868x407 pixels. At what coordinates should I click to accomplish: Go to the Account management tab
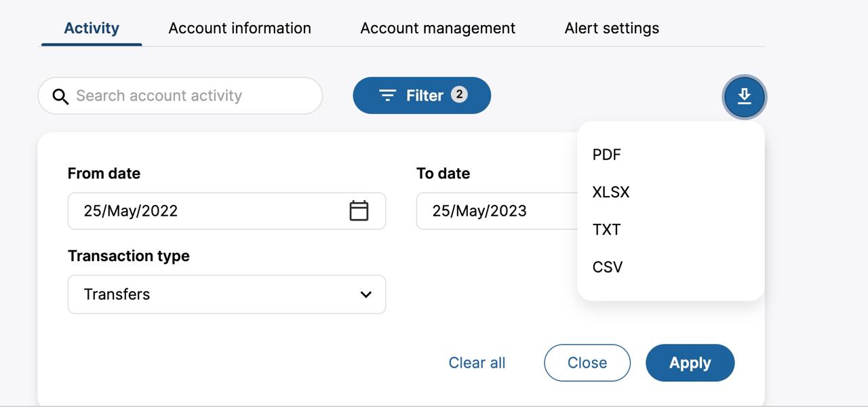click(437, 28)
